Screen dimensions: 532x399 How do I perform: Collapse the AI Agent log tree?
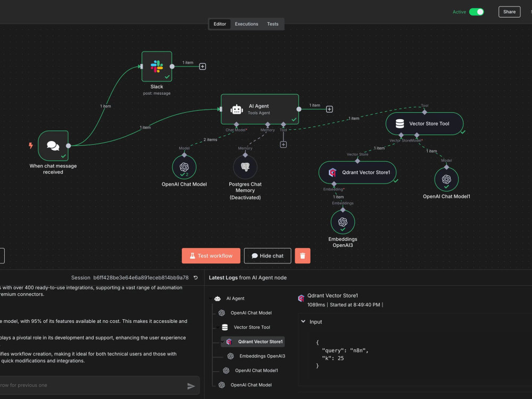(211, 298)
